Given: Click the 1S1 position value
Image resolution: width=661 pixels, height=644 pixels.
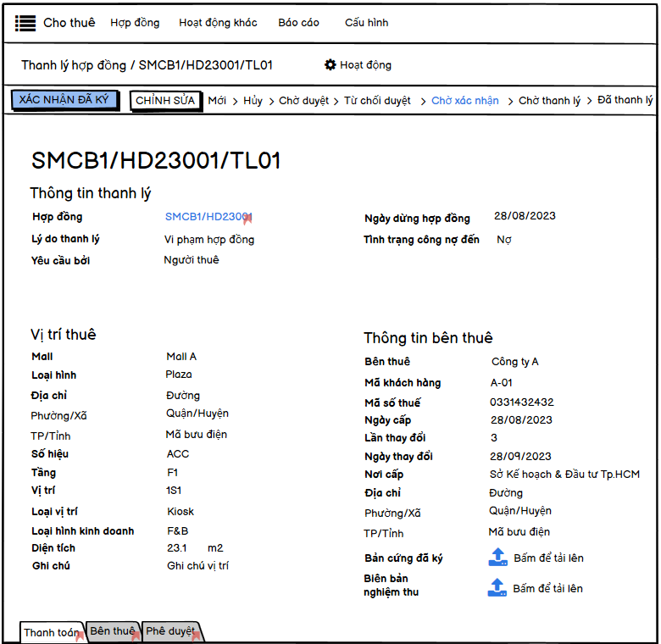Looking at the screenshot, I should pos(174,490).
